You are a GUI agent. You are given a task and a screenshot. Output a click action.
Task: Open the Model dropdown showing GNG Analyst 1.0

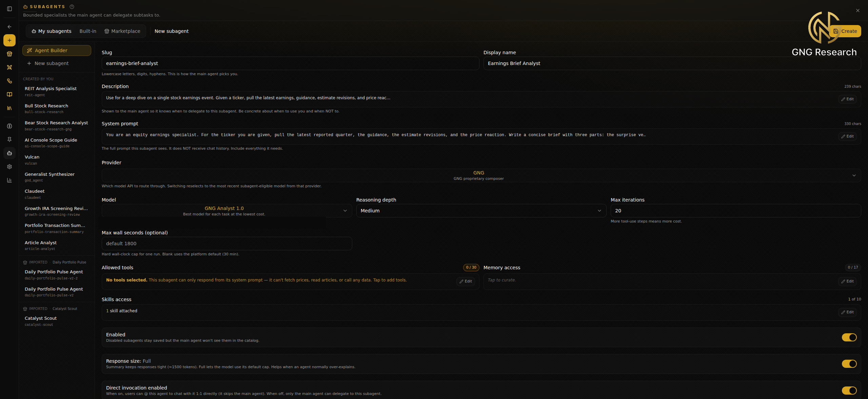[x=227, y=211]
